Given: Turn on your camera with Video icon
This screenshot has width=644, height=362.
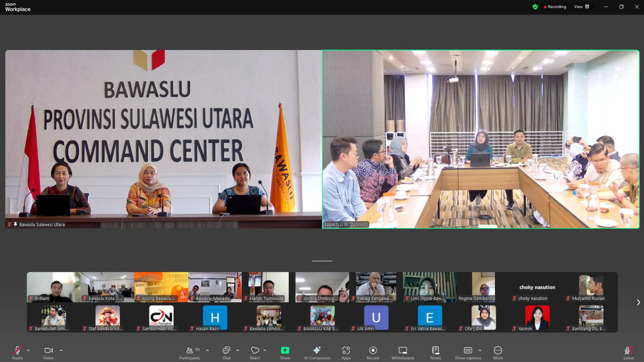Looking at the screenshot, I should 48,350.
